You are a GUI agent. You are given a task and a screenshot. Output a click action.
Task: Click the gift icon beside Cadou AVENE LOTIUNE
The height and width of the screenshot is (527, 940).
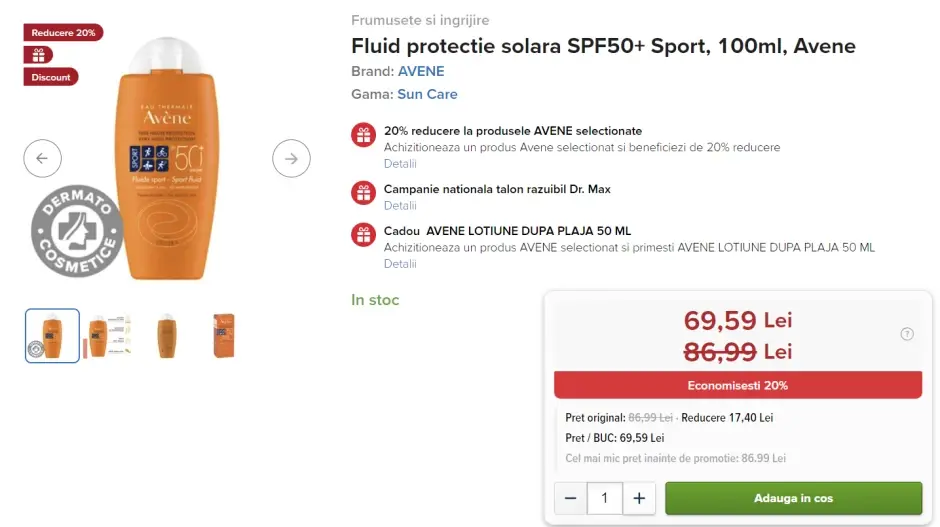[363, 235]
